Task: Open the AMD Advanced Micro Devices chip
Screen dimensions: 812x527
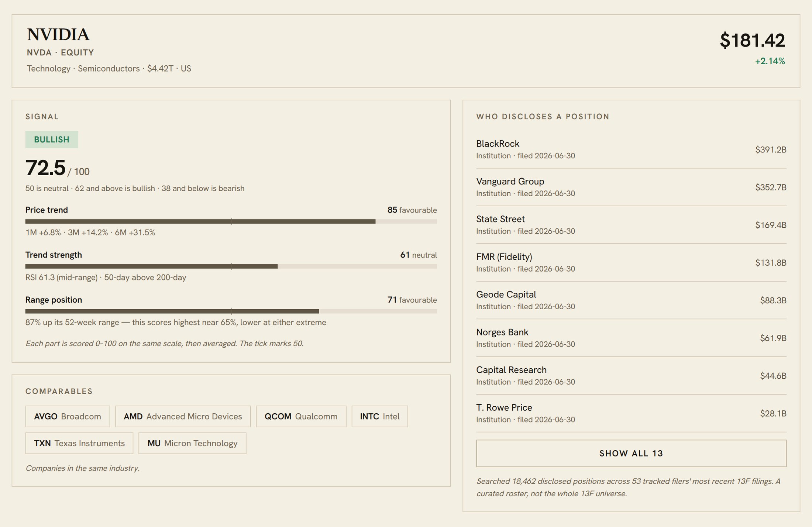Action: 183,416
